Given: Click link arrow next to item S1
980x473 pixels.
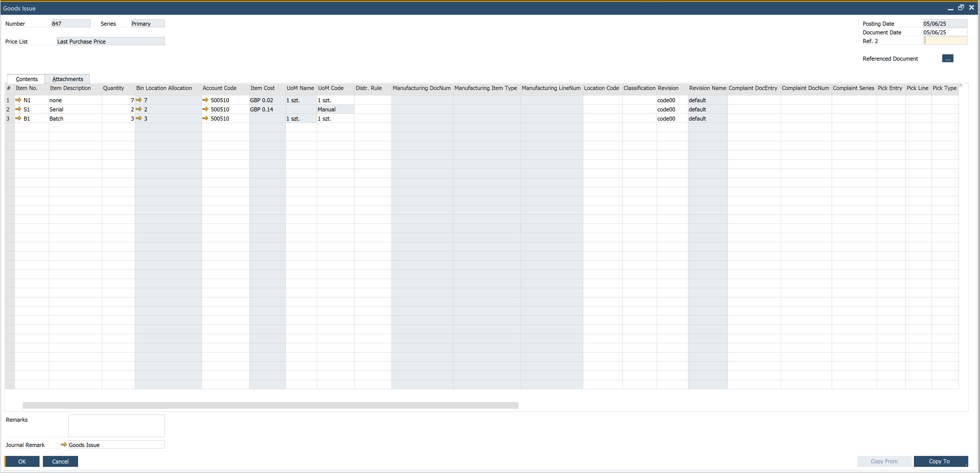Looking at the screenshot, I should pos(18,109).
